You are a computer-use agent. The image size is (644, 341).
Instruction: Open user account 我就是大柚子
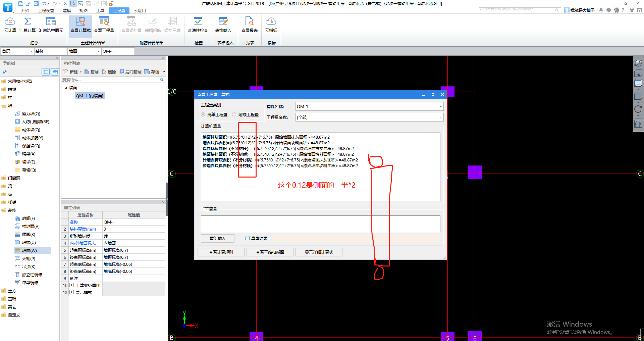click(x=580, y=10)
